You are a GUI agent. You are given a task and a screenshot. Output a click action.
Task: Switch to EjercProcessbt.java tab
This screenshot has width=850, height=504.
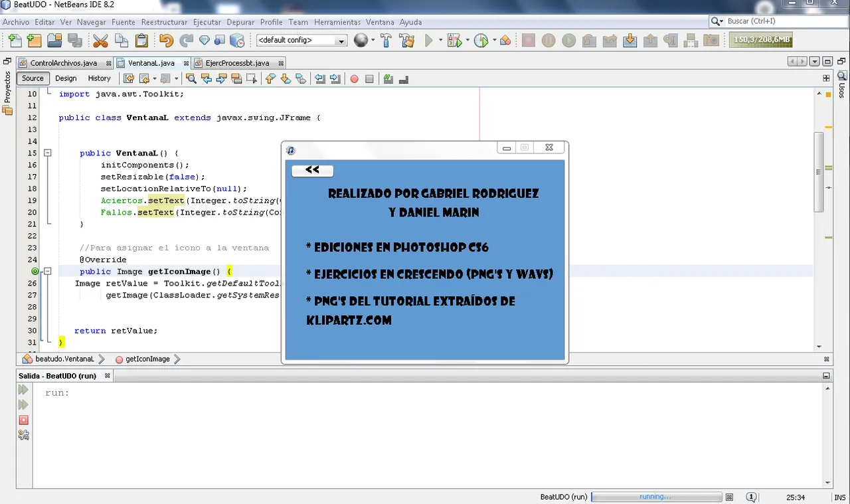tap(238, 63)
